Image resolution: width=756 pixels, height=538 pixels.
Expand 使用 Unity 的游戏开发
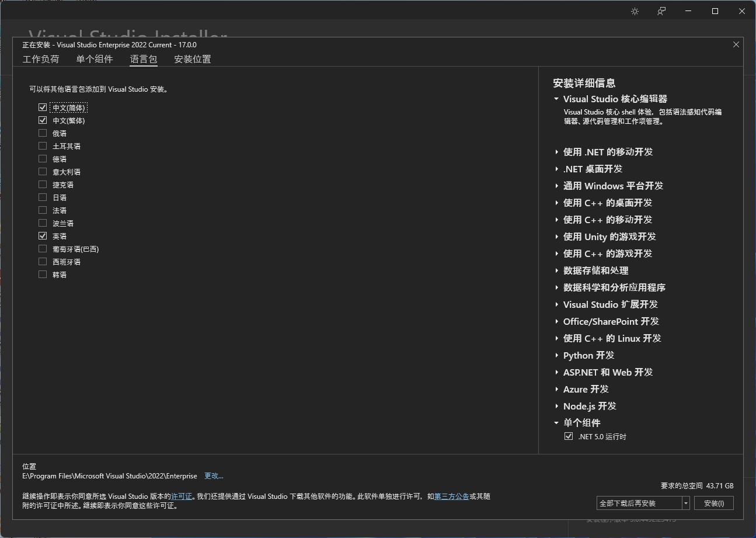[556, 237]
